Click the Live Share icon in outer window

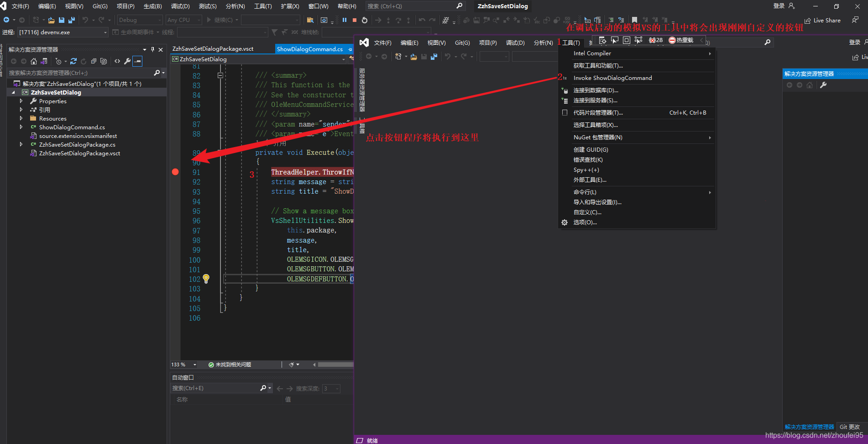pos(807,21)
